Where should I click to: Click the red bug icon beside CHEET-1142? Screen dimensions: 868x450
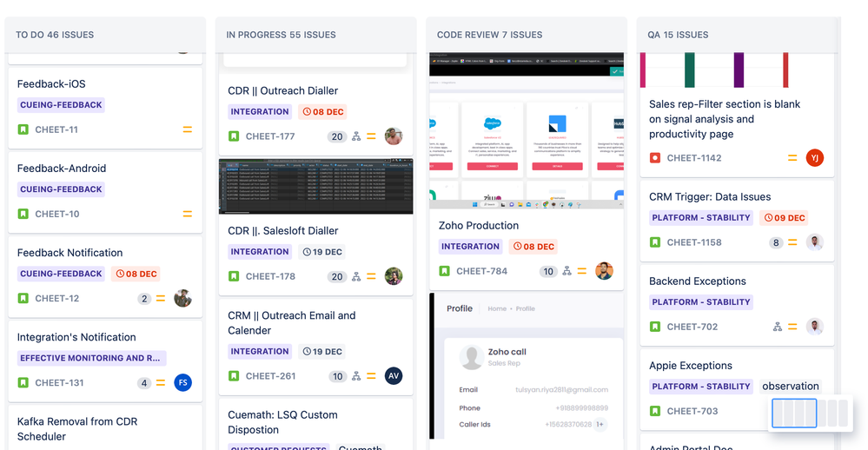[655, 158]
